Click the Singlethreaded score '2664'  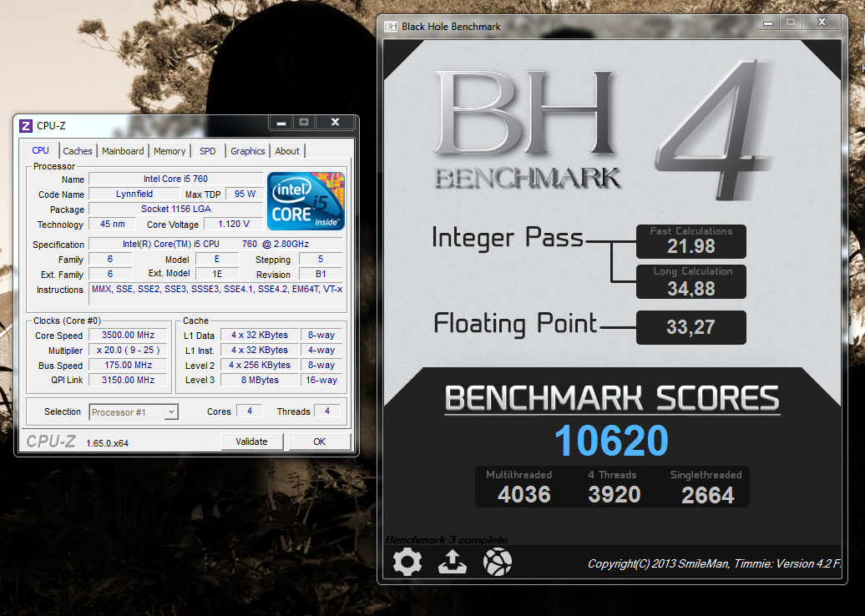pos(708,495)
